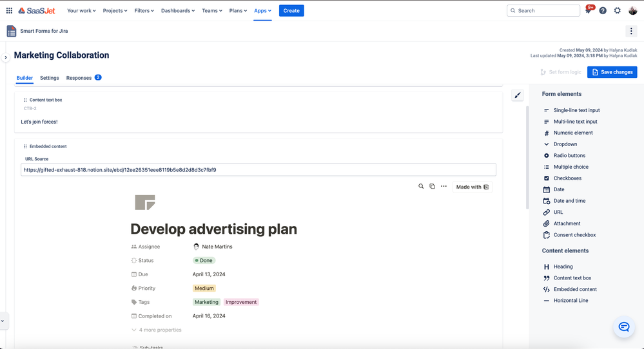The width and height of the screenshot is (644, 349).
Task: Click the SaaSJet logo
Action: pos(37,11)
